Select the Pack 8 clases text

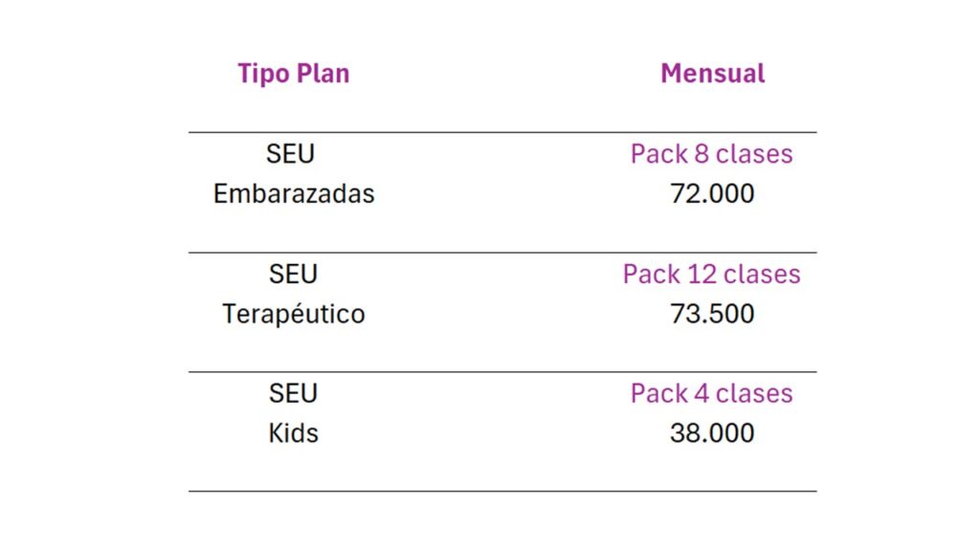click(x=711, y=154)
